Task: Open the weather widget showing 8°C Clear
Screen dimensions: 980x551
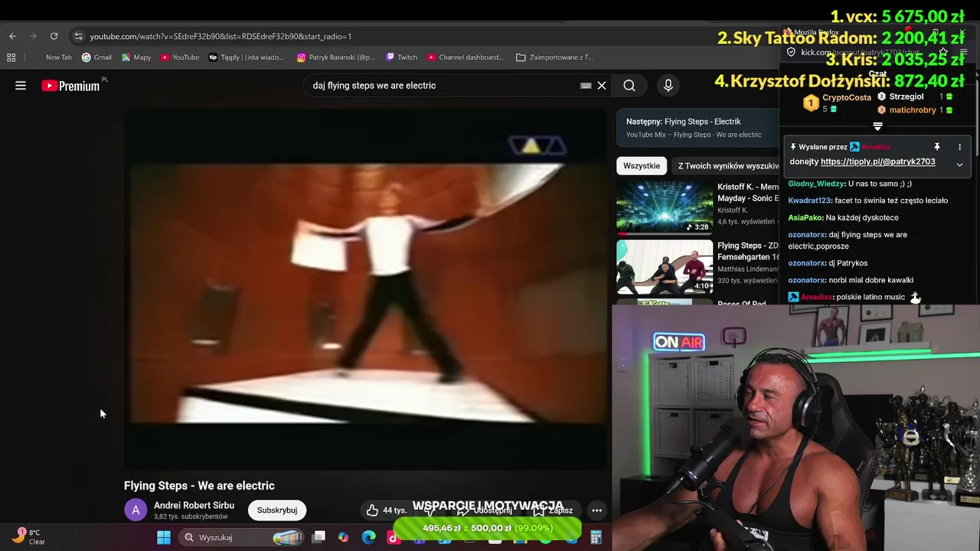Action: pyautogui.click(x=28, y=537)
